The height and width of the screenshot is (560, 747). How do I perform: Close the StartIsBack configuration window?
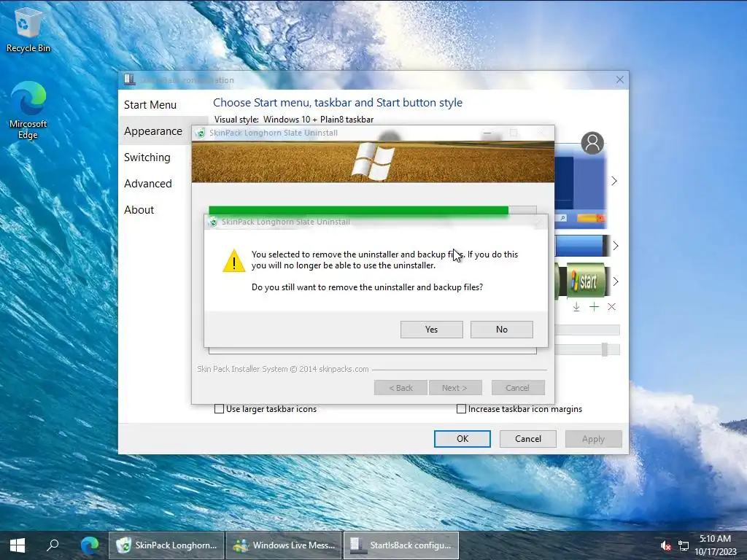pyautogui.click(x=619, y=80)
